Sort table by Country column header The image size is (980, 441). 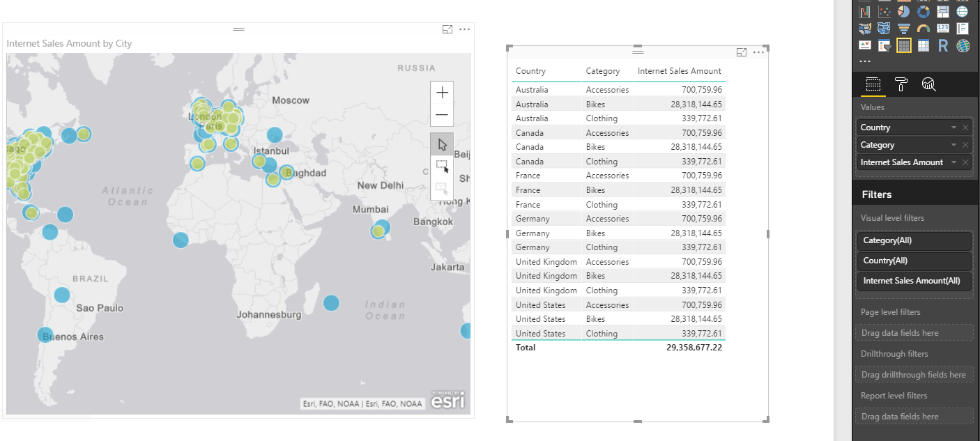(530, 71)
